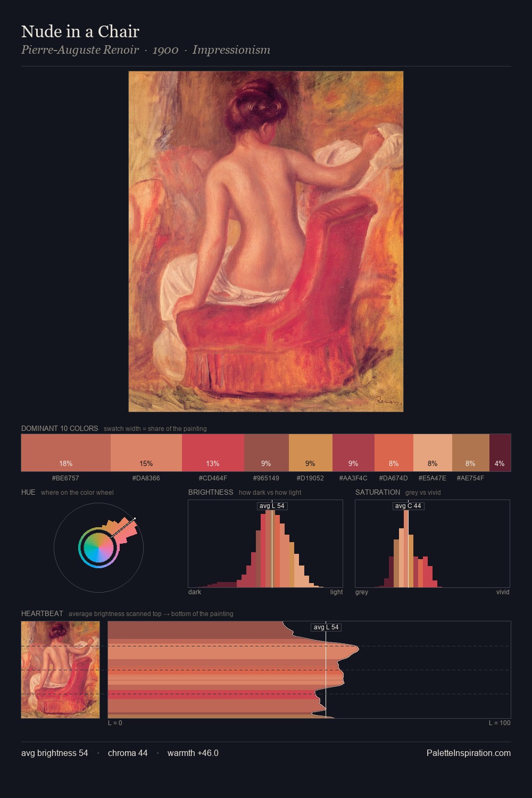This screenshot has height=798, width=532.
Task: Click the 'grey' saturation axis label
Action: (x=362, y=592)
